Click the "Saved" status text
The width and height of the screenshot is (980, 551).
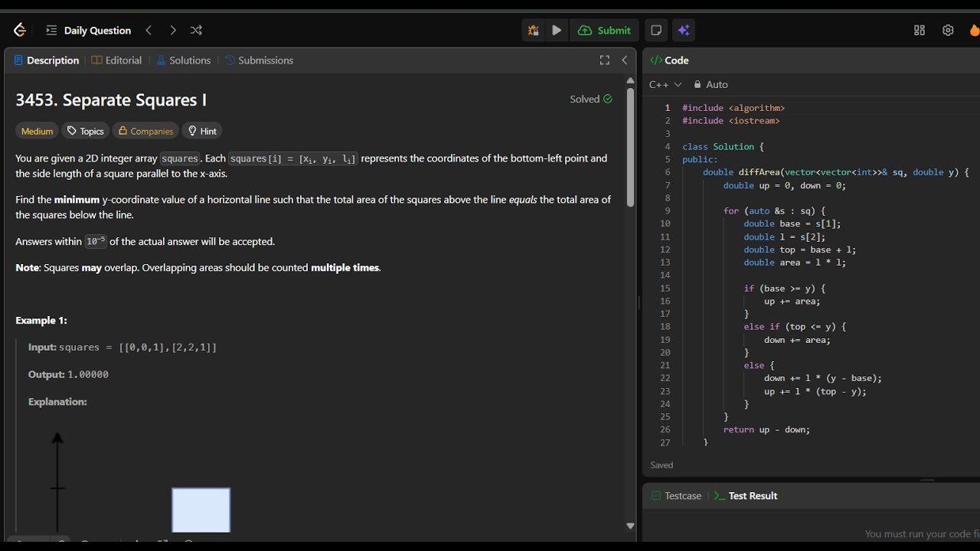[x=661, y=465]
